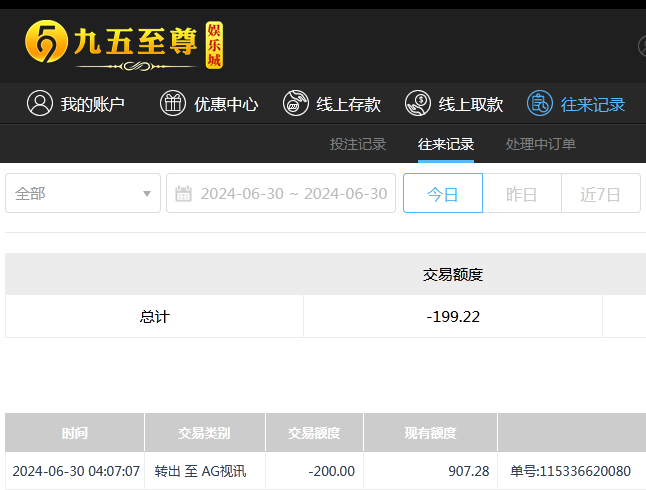The image size is (646, 490).
Task: Click the 现有额度 column header
Action: [431, 433]
